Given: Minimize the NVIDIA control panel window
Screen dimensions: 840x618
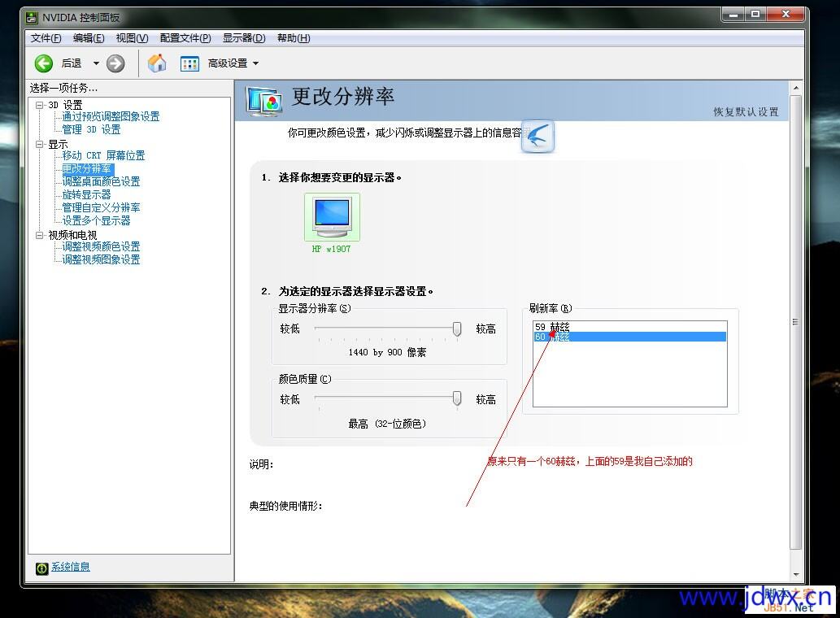Looking at the screenshot, I should 733,15.
